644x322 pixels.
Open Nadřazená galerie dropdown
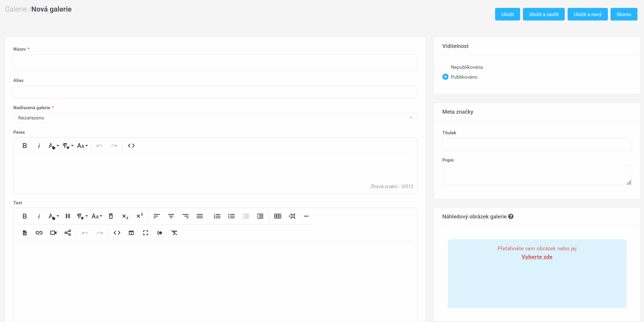(x=215, y=118)
